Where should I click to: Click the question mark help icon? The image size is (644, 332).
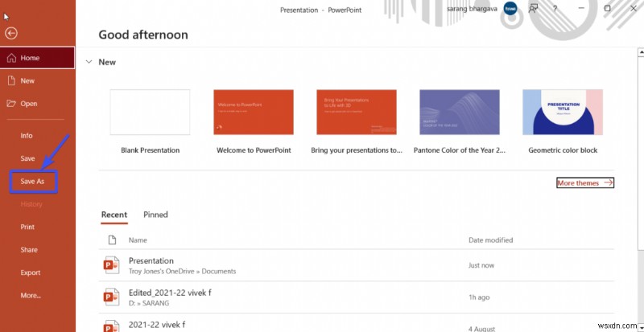(x=555, y=8)
